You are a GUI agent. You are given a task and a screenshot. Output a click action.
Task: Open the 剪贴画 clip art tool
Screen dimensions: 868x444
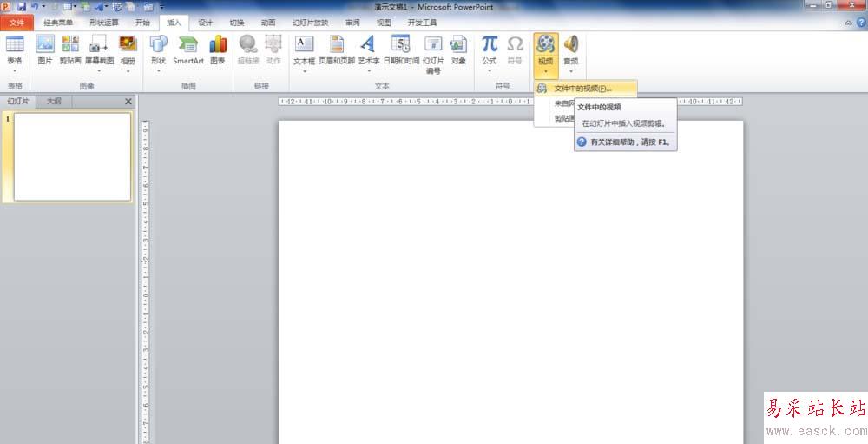70,44
